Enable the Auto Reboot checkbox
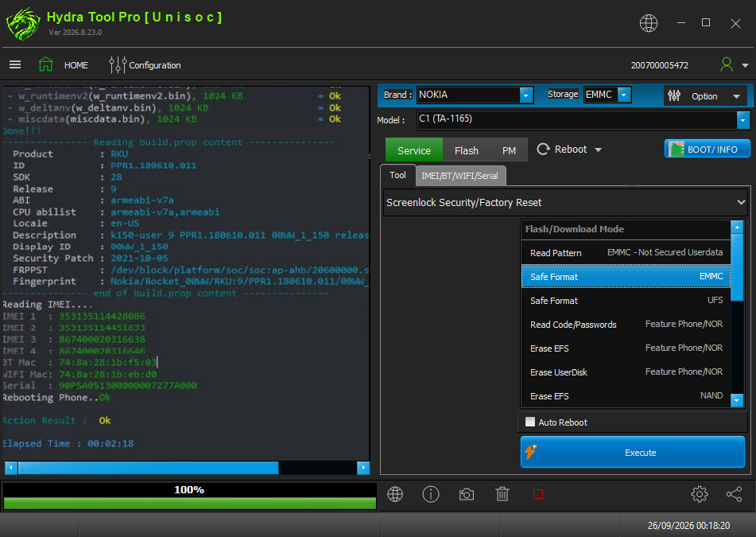Viewport: 756px width, 537px height. click(530, 422)
